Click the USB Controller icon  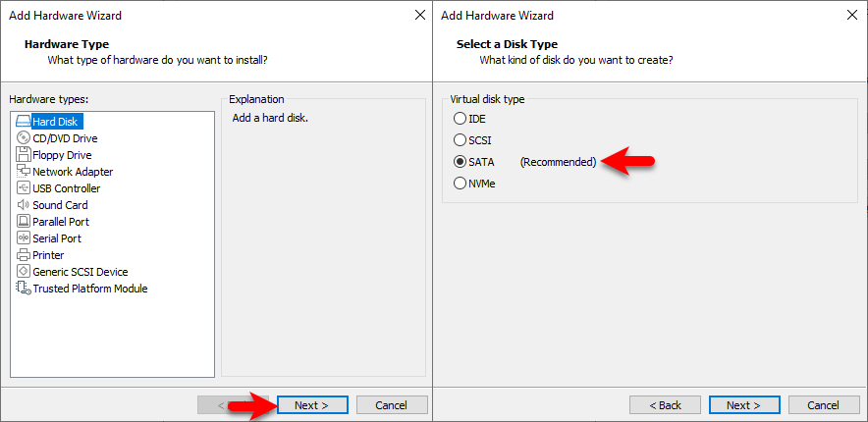pos(24,188)
